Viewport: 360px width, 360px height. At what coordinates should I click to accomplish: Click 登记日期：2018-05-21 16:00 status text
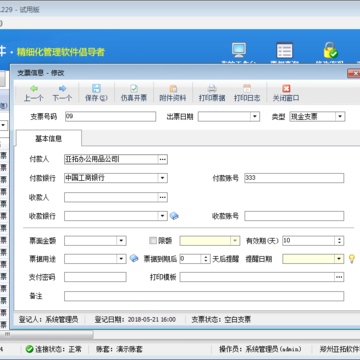135,319
